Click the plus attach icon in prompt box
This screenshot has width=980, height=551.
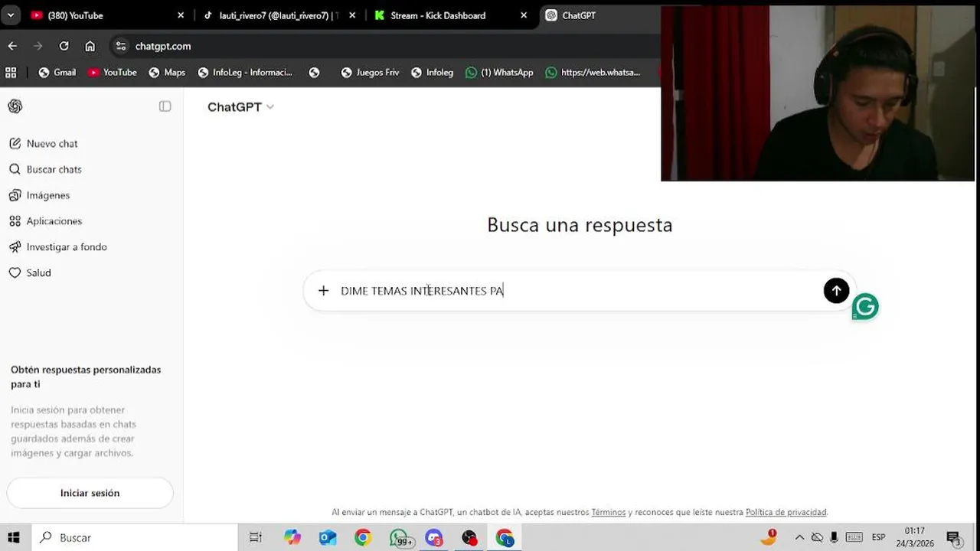click(x=323, y=291)
